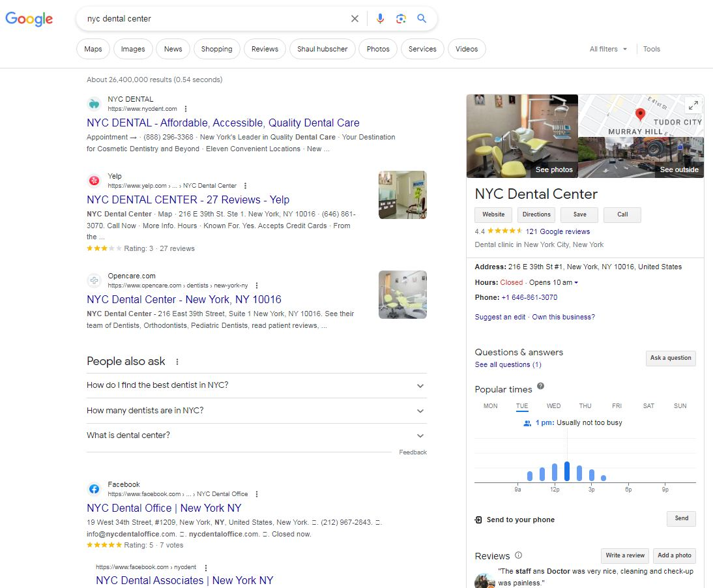Screen dimensions: 713x588
Task: Select the Photos filter chip
Action: (x=378, y=49)
